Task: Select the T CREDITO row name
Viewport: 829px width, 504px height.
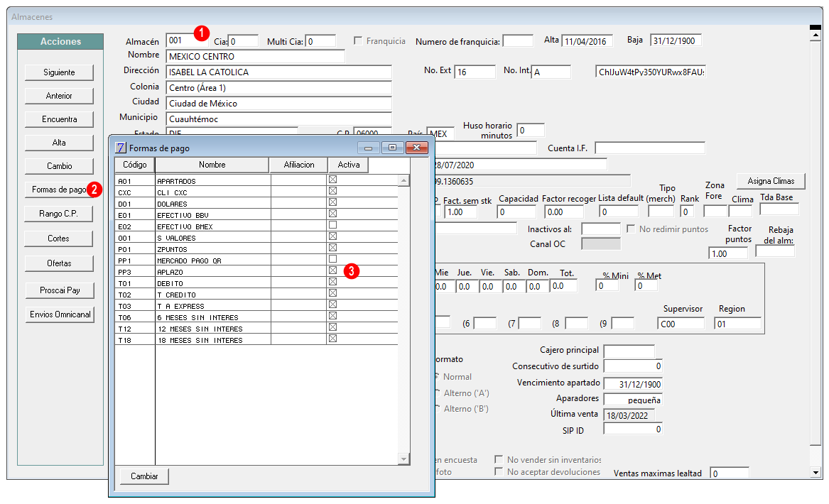Action: click(x=177, y=295)
